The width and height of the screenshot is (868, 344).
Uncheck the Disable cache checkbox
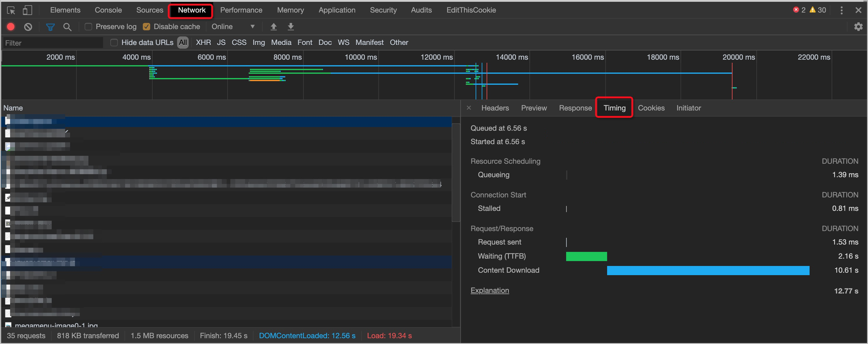pos(147,27)
